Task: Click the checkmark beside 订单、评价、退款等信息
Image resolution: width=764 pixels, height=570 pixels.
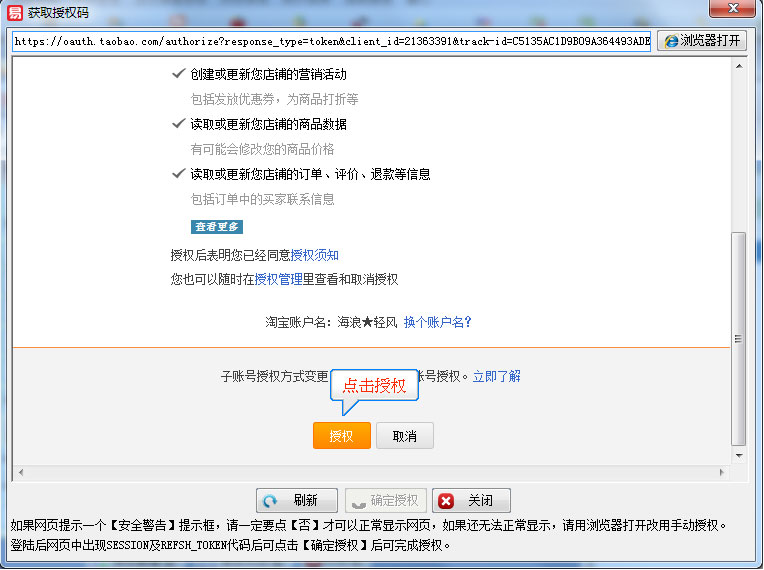Action: [178, 174]
